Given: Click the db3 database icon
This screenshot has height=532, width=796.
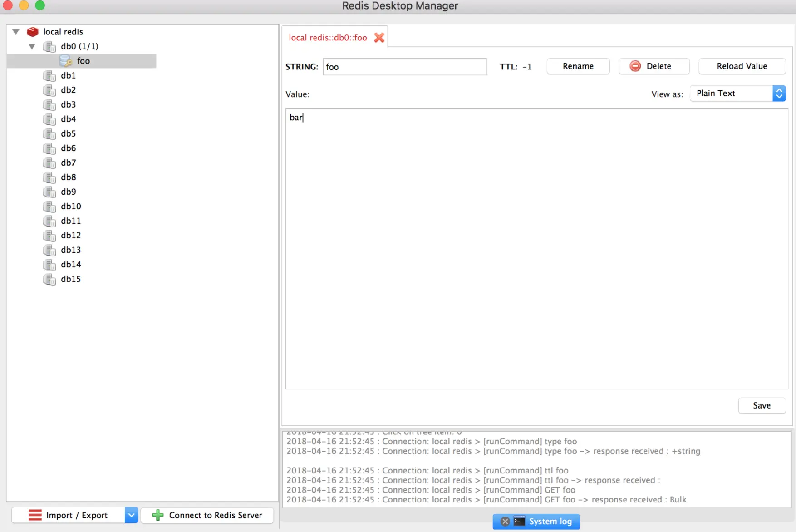Looking at the screenshot, I should click(49, 104).
